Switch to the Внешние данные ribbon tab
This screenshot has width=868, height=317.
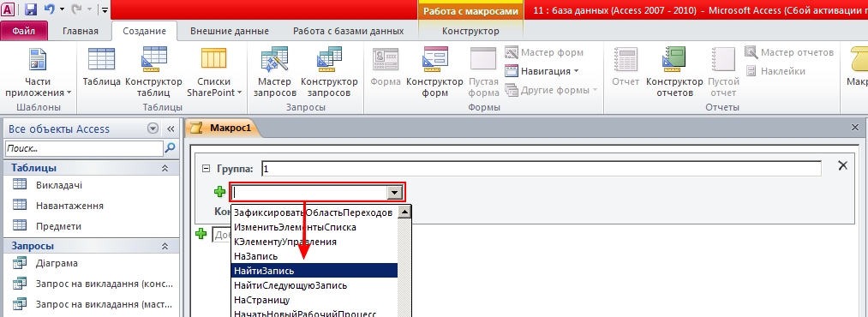(229, 31)
